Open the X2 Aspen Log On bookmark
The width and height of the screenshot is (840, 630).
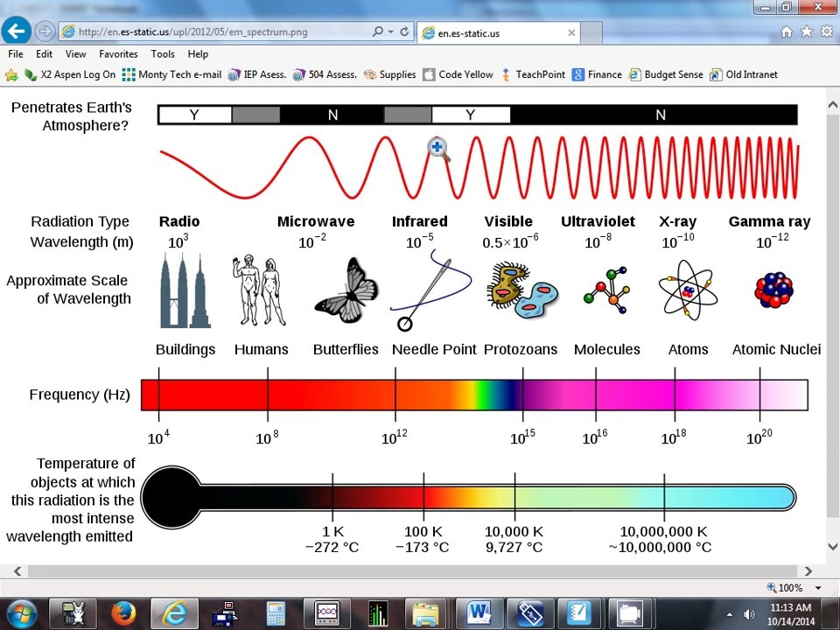[x=70, y=75]
